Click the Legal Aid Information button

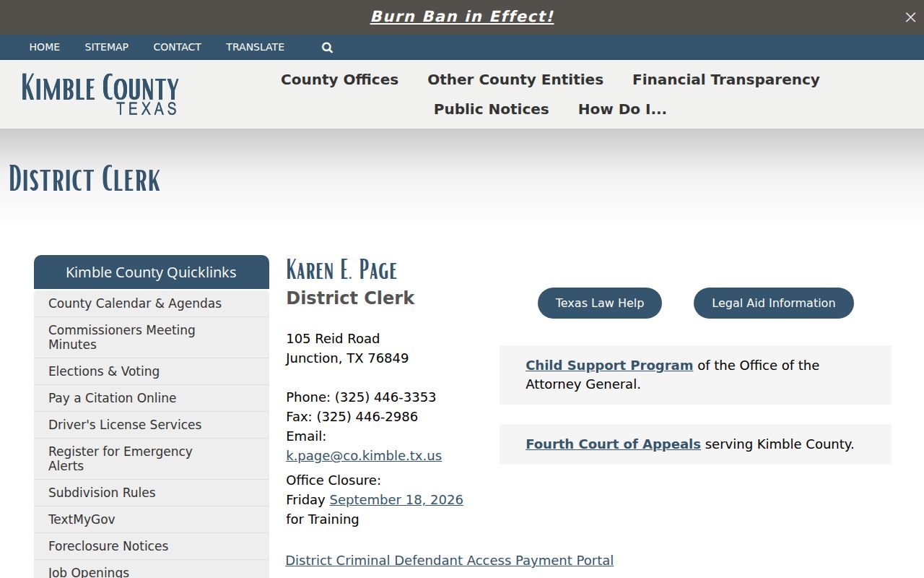(774, 303)
